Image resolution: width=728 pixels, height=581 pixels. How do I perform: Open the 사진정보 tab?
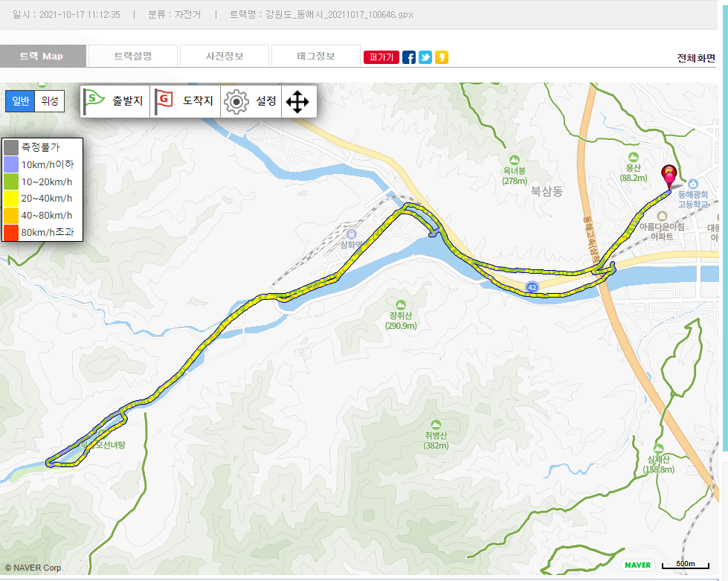click(x=225, y=56)
